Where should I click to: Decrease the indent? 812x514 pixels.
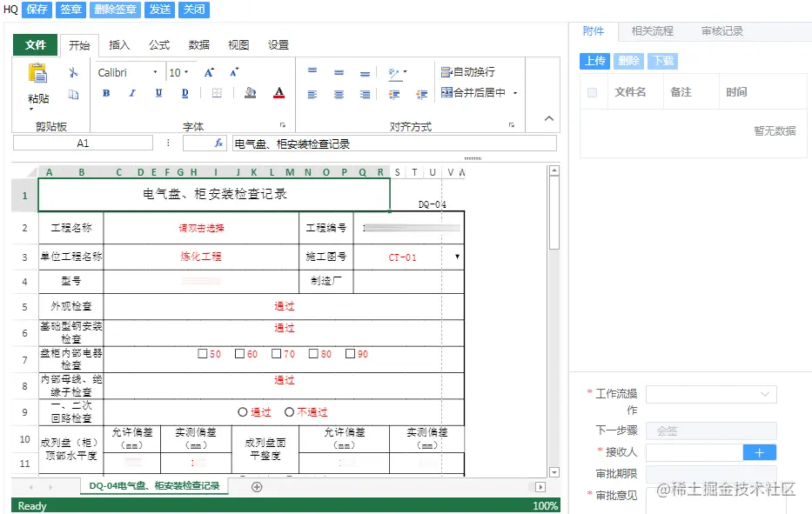pos(394,94)
